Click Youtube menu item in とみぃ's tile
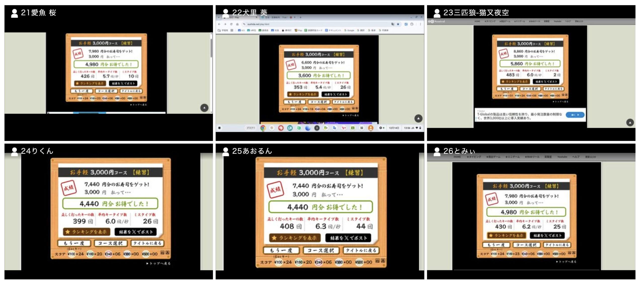The height and width of the screenshot is (285, 644). coord(562,157)
